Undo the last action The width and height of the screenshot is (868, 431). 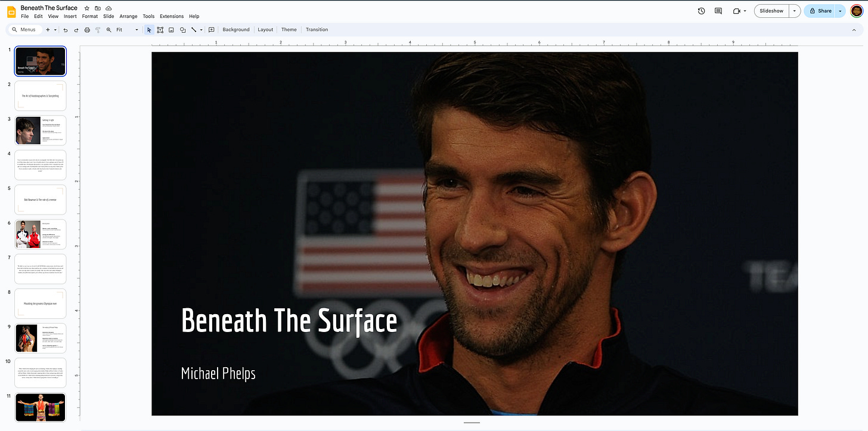pos(66,30)
